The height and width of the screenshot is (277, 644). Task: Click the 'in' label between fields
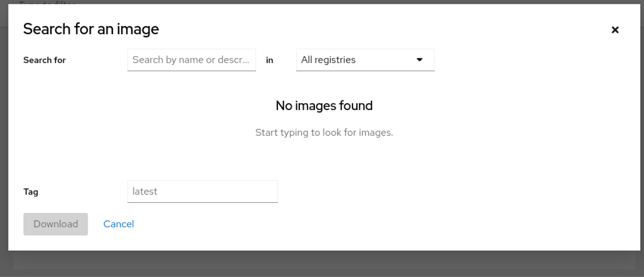(269, 60)
